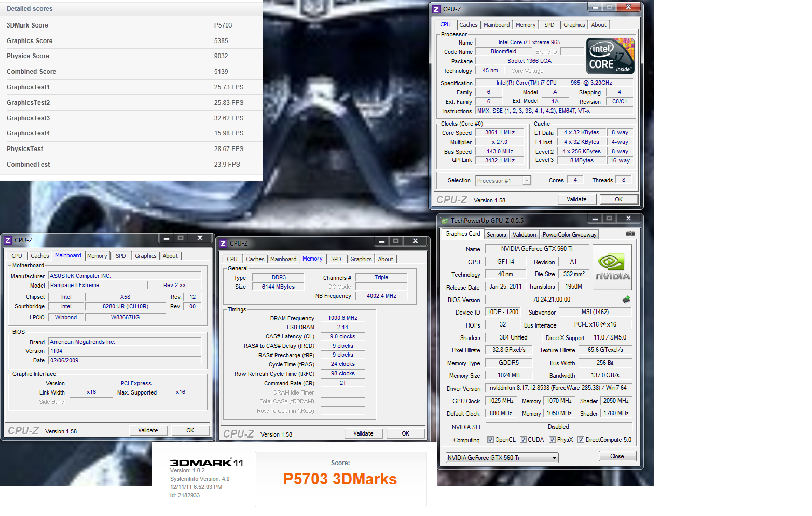Click the CPU-Z icon in top-right window title

[436, 9]
